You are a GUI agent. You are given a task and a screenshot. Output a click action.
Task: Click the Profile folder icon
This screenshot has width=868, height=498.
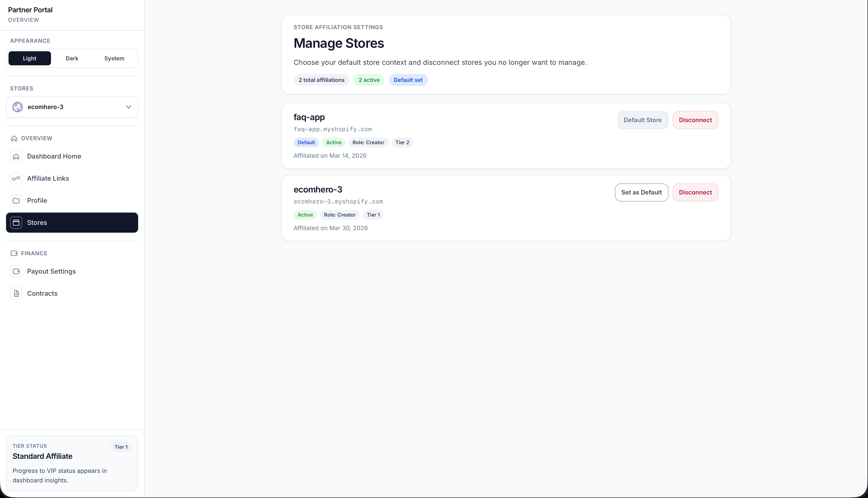click(16, 201)
